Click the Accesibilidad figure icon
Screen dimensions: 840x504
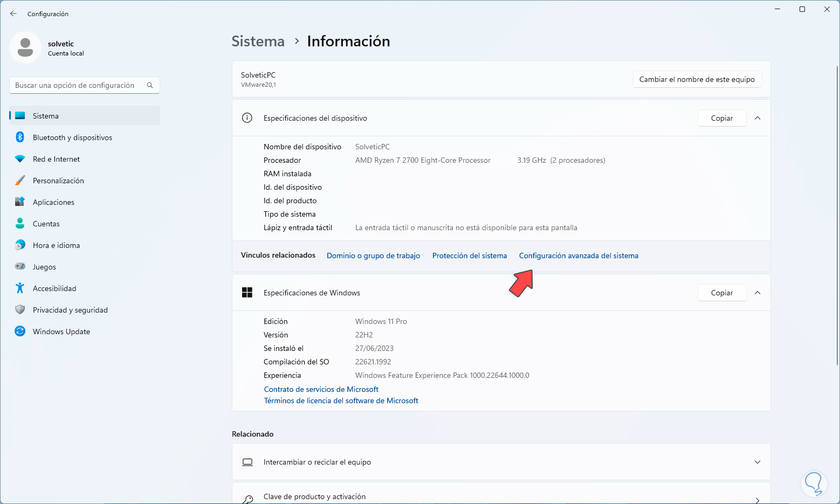click(x=20, y=288)
